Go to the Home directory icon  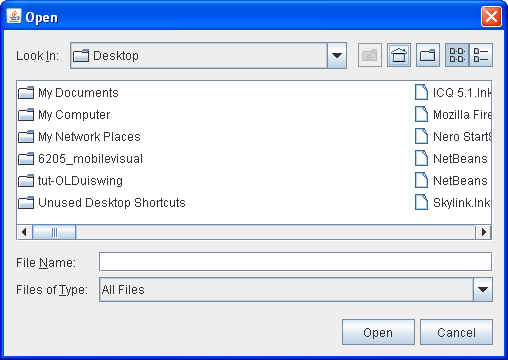399,55
